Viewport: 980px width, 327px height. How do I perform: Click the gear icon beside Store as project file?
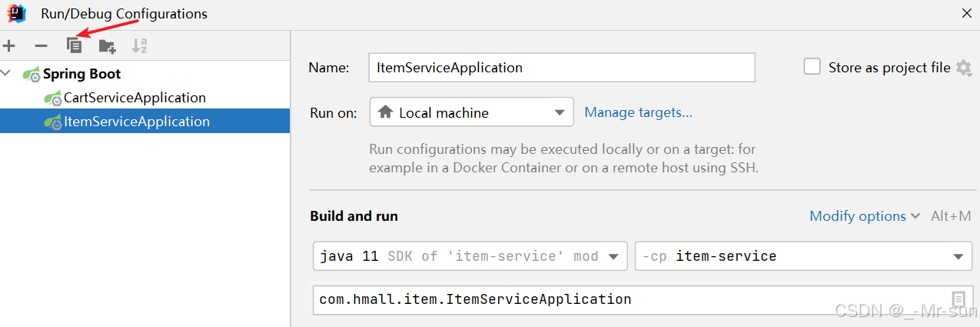pyautogui.click(x=963, y=68)
